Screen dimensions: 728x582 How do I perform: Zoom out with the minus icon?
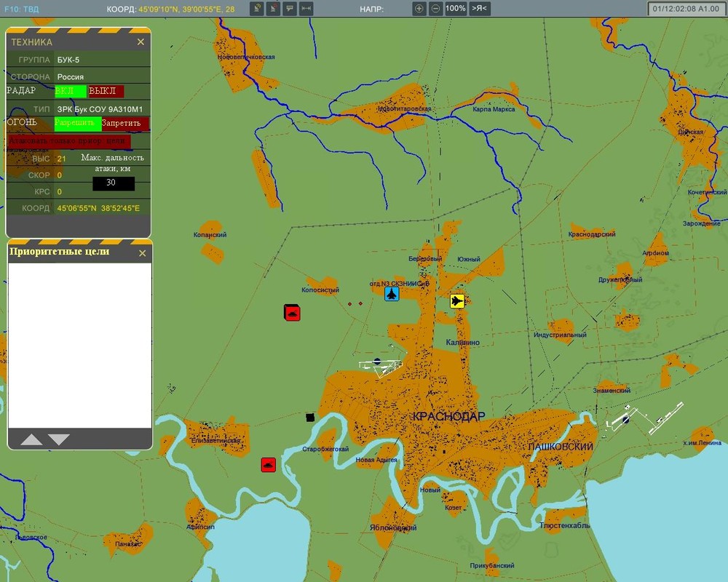(x=435, y=8)
